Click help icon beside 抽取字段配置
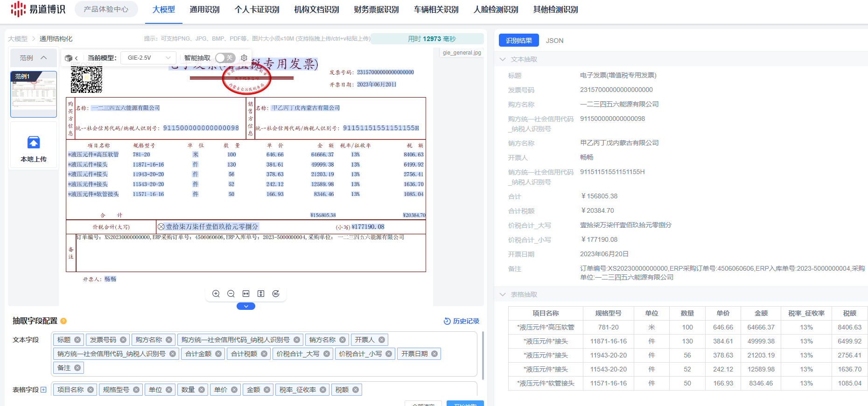The width and height of the screenshot is (868, 406). [x=63, y=321]
